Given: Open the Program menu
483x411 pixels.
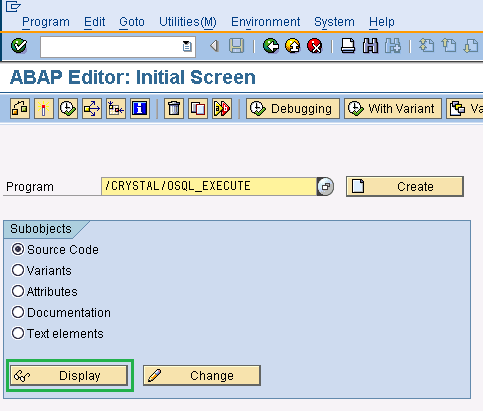Looking at the screenshot, I should [x=46, y=22].
